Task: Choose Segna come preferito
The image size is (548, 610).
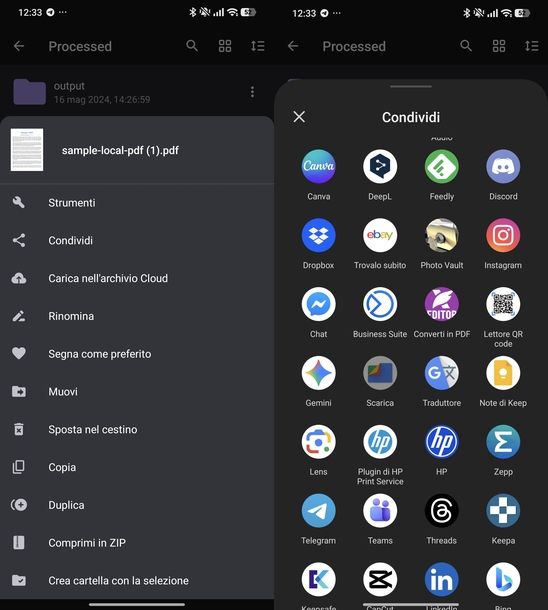Action: (137, 354)
